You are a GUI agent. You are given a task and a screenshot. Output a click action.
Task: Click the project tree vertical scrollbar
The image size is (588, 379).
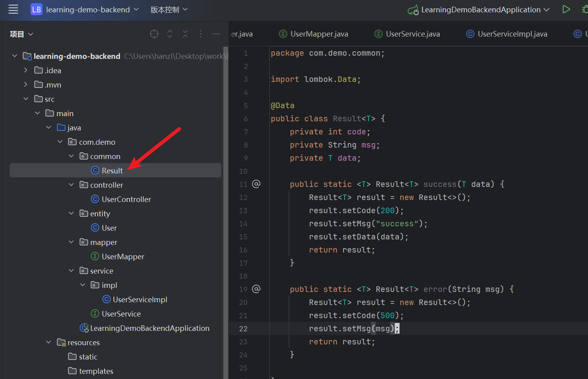[226, 213]
